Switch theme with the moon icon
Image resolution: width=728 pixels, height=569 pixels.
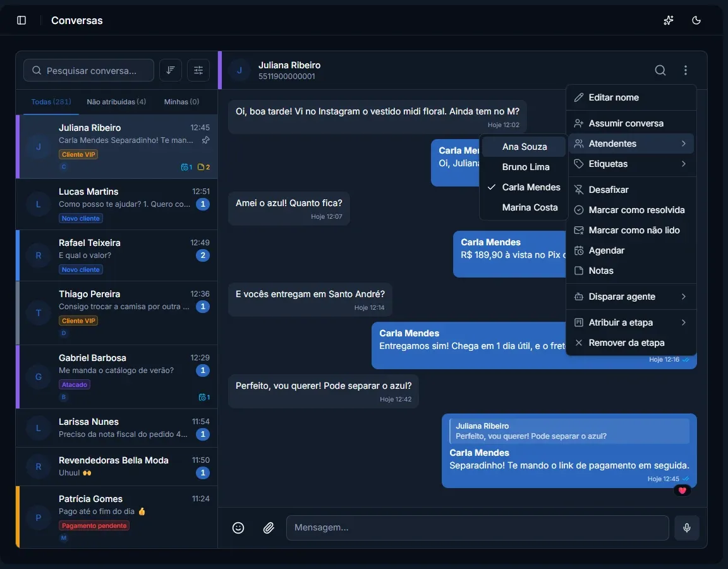696,20
